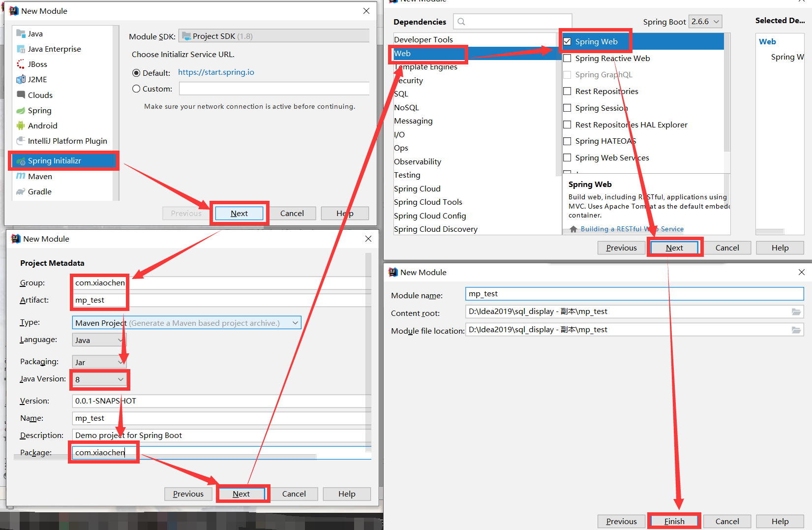Check the Rest Repositories checkbox
The height and width of the screenshot is (530, 812).
point(567,91)
